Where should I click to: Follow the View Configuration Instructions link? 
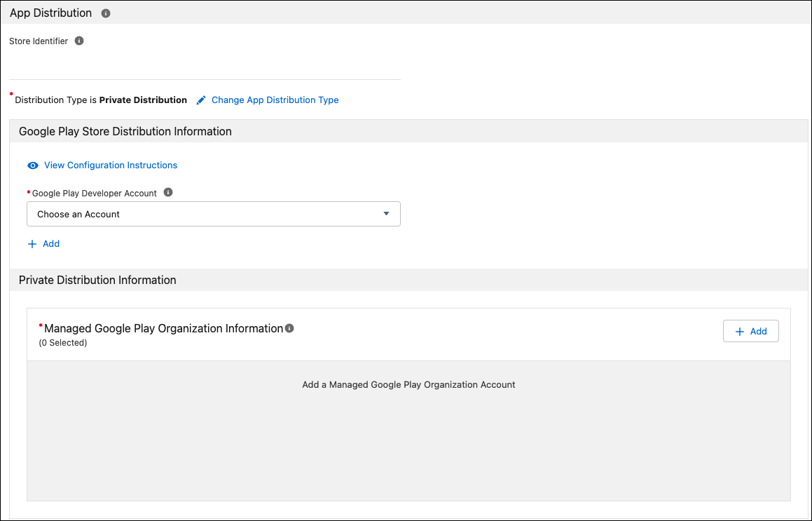point(110,165)
